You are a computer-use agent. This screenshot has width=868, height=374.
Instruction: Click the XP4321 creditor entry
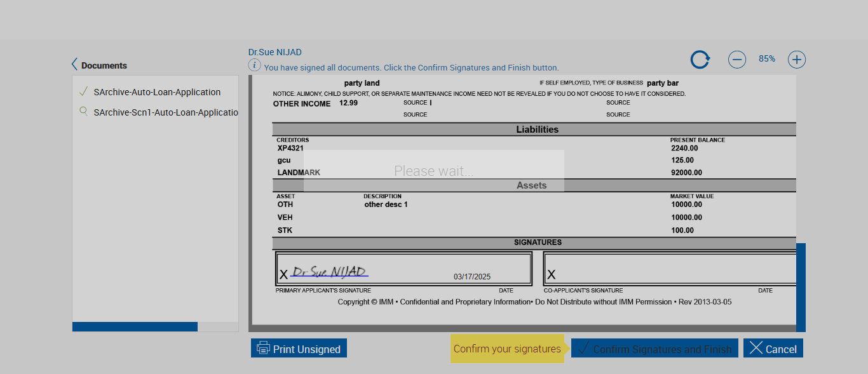point(290,148)
